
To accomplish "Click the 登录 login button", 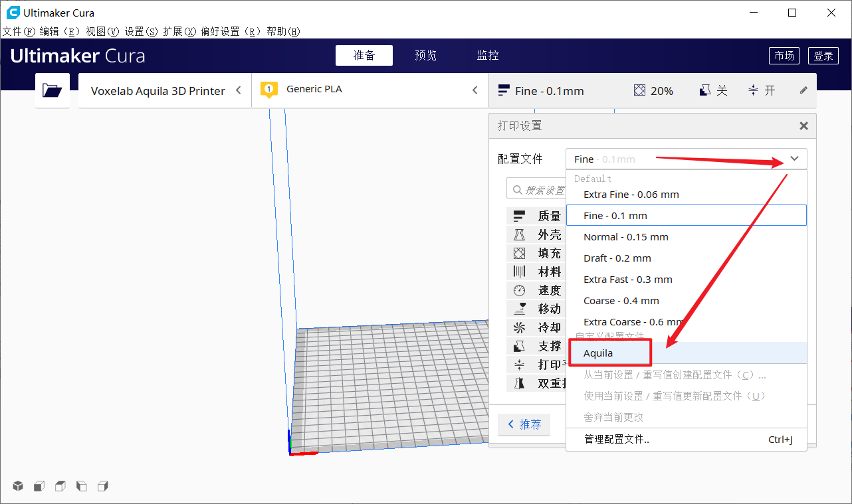I will (823, 56).
